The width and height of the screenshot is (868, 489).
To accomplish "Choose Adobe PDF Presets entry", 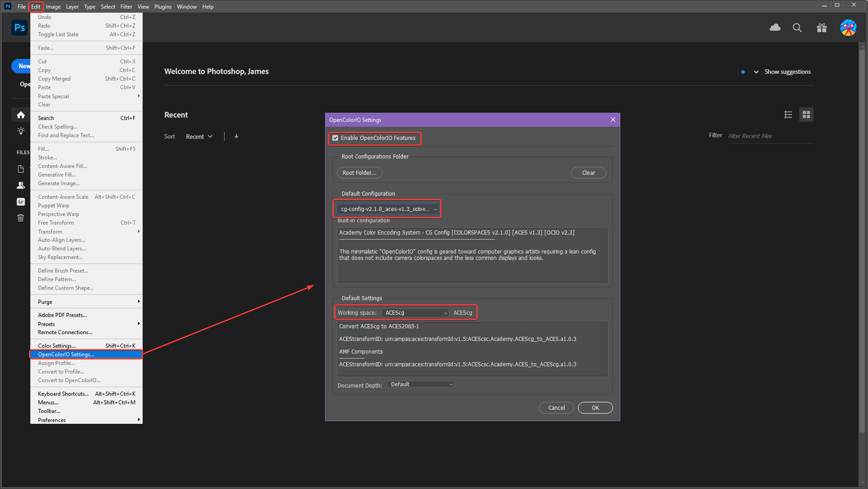I will (86, 315).
